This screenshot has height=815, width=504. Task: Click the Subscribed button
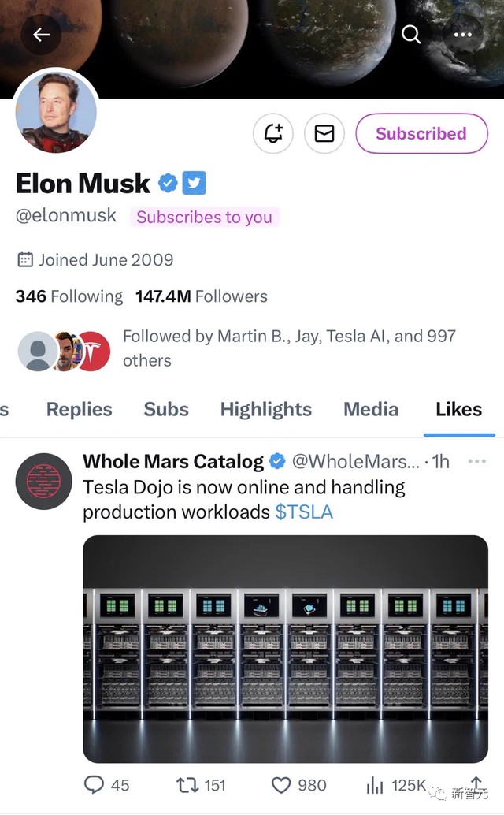(421, 134)
